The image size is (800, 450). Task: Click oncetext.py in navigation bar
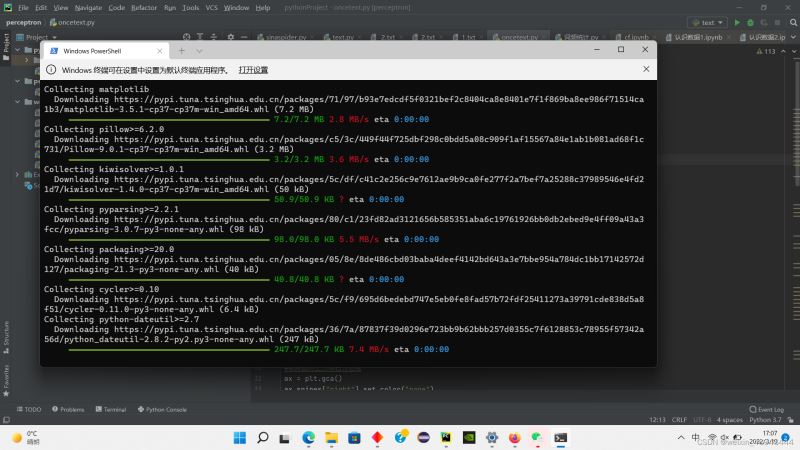click(x=72, y=22)
